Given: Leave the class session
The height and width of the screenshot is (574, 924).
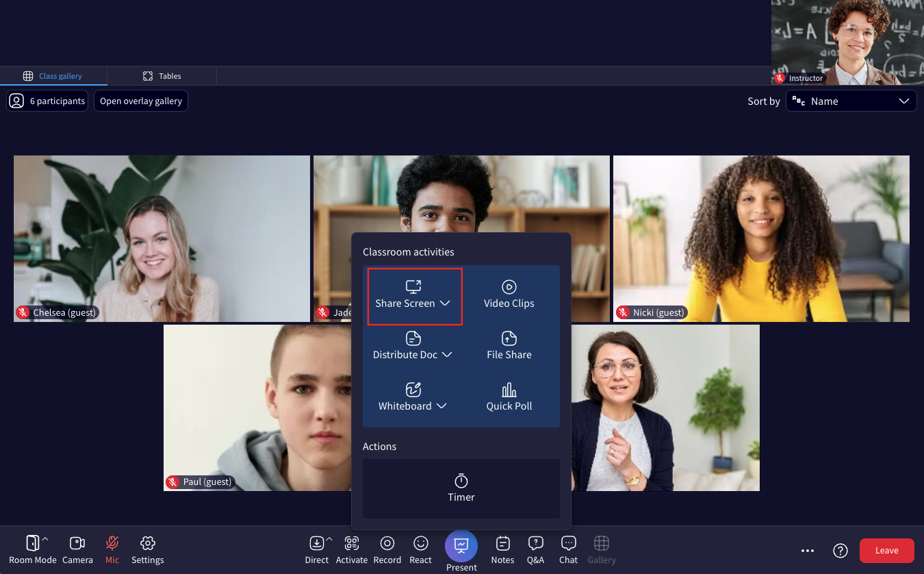Looking at the screenshot, I should (887, 551).
